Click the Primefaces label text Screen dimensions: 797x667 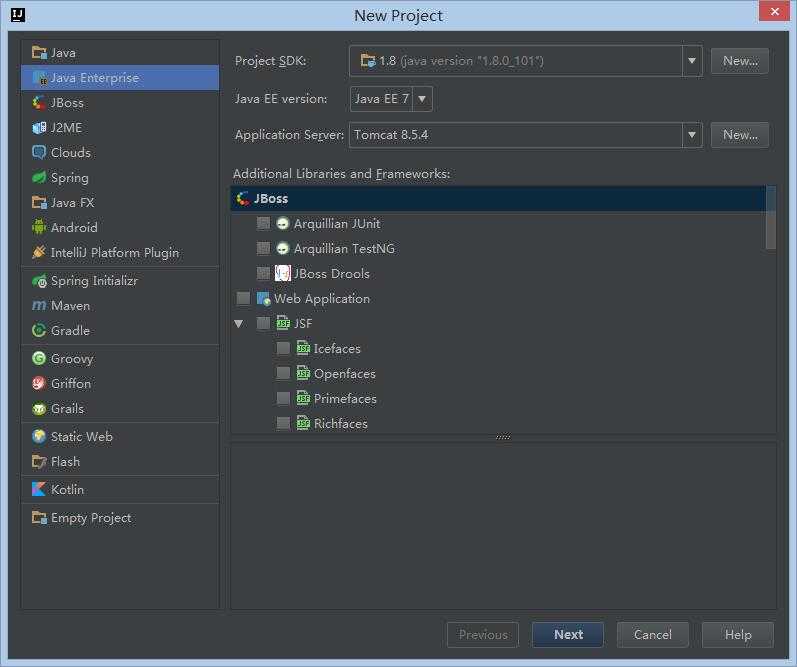[x=345, y=399]
